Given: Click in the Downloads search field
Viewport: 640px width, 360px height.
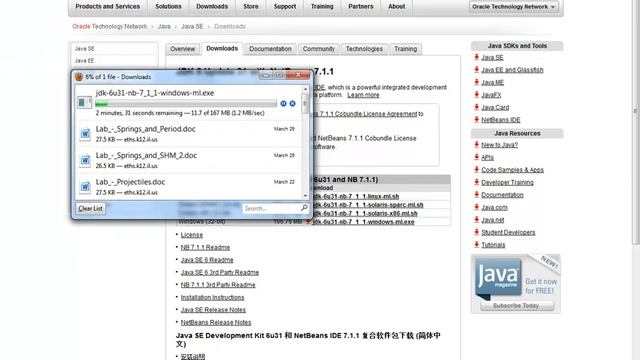Looking at the screenshot, I should (x=271, y=208).
